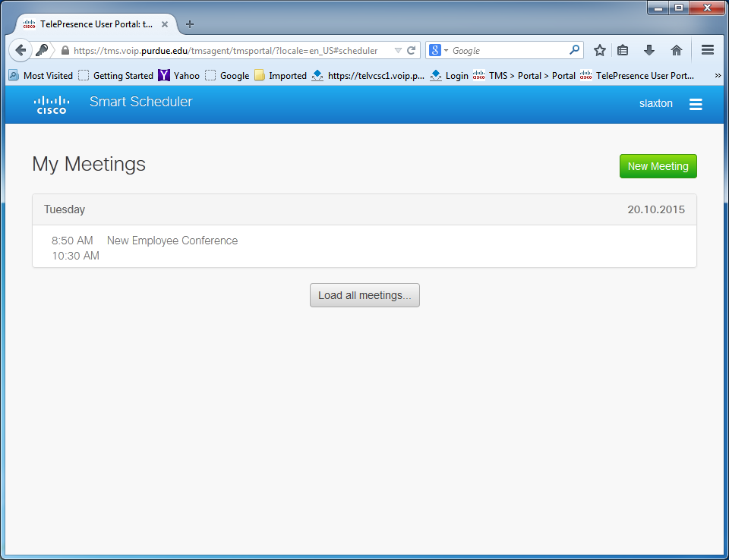The width and height of the screenshot is (729, 560).
Task: Show bookmarks list icon in toolbar
Action: (x=623, y=50)
